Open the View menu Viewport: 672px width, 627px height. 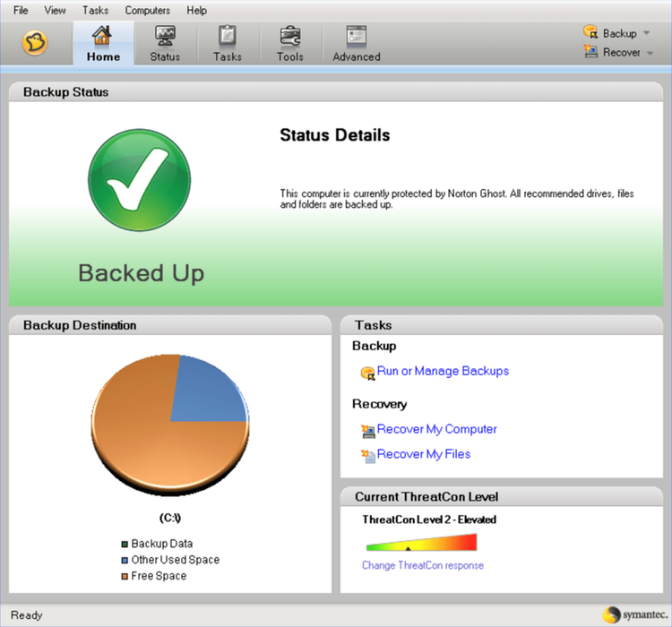[55, 10]
